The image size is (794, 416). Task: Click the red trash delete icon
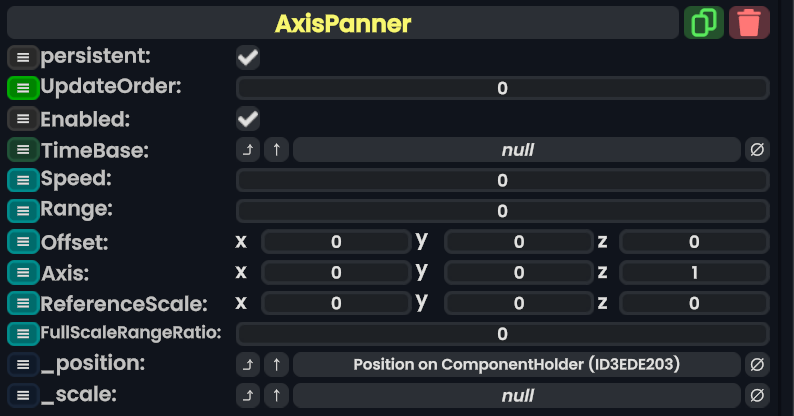[749, 23]
